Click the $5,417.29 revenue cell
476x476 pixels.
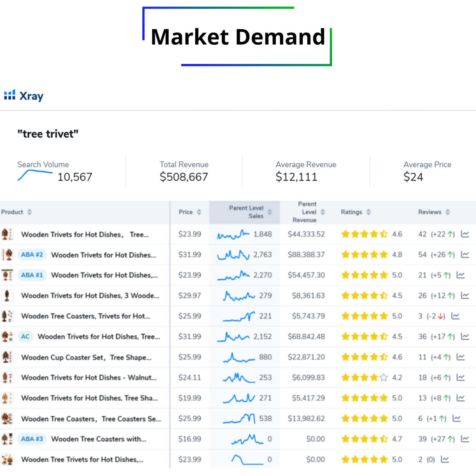[308, 398]
